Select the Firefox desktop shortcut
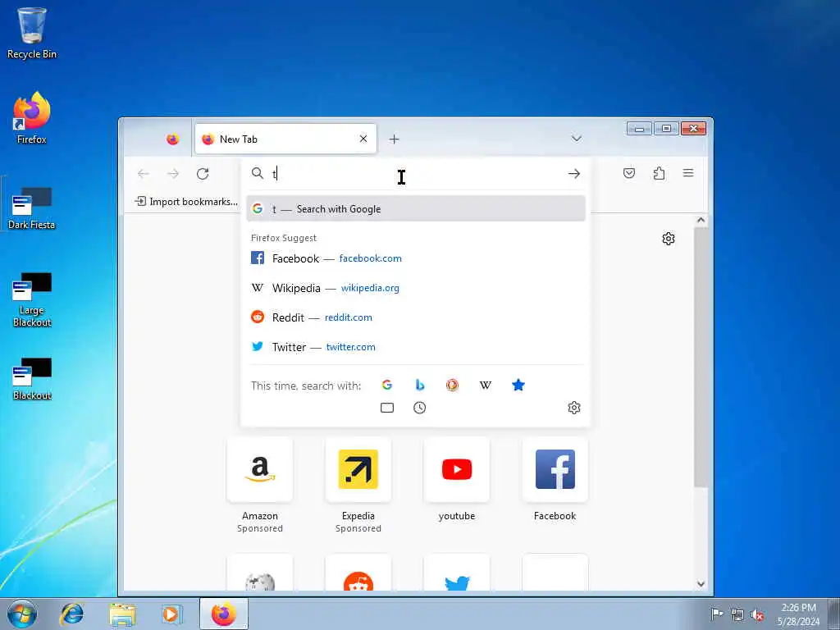The width and height of the screenshot is (840, 630). point(32,118)
